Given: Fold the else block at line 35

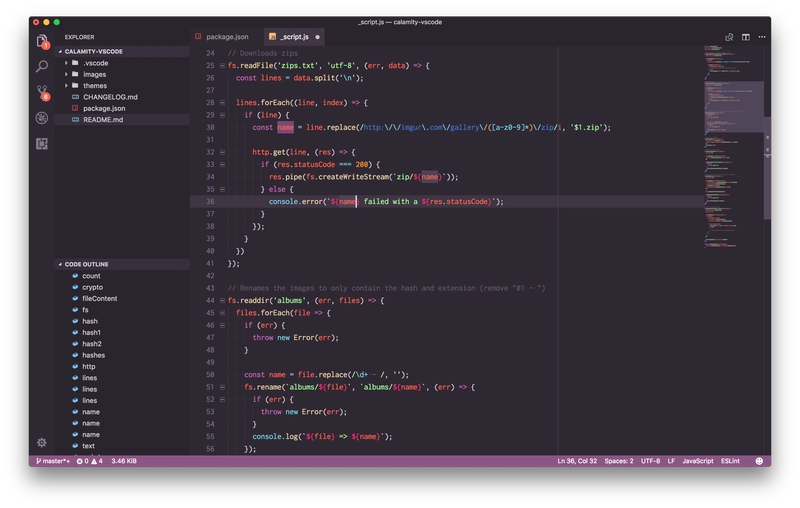Looking at the screenshot, I should click(222, 189).
